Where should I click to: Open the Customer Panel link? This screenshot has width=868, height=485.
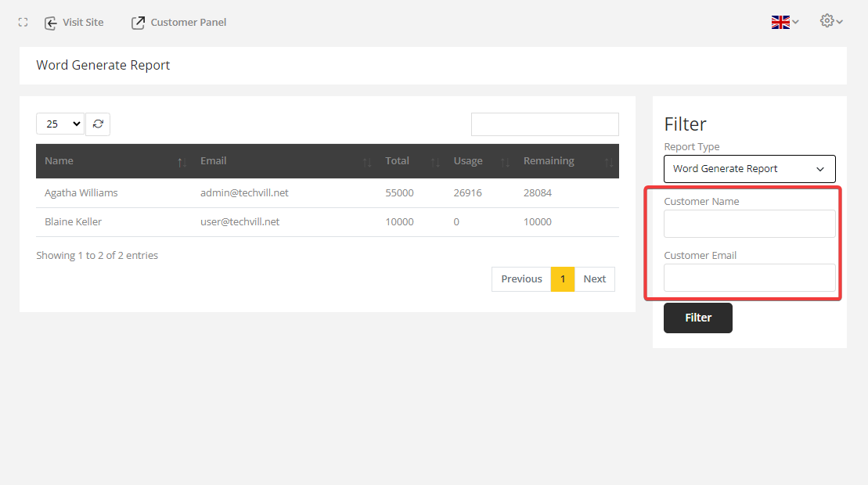tap(179, 23)
